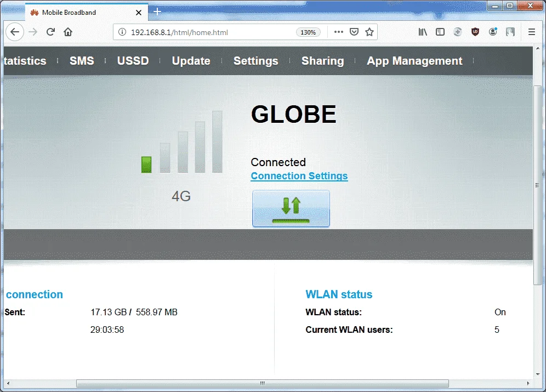Open page actions three-dots menu

pos(338,32)
